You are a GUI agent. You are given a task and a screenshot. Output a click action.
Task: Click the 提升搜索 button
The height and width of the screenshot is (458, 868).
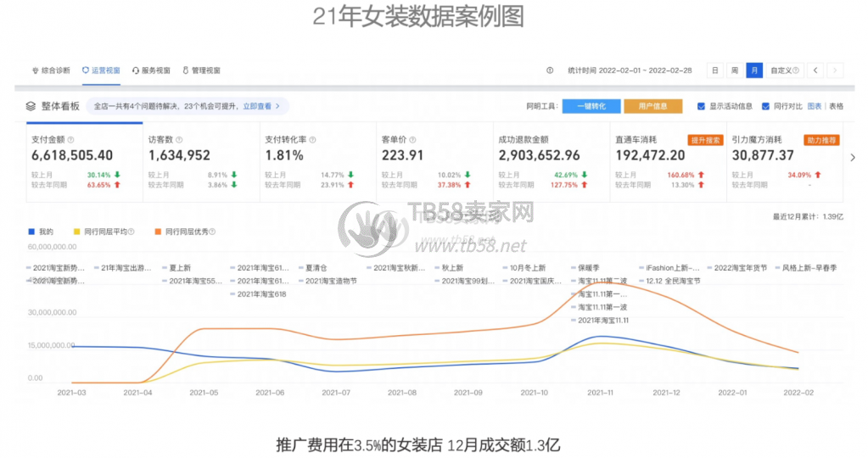705,140
